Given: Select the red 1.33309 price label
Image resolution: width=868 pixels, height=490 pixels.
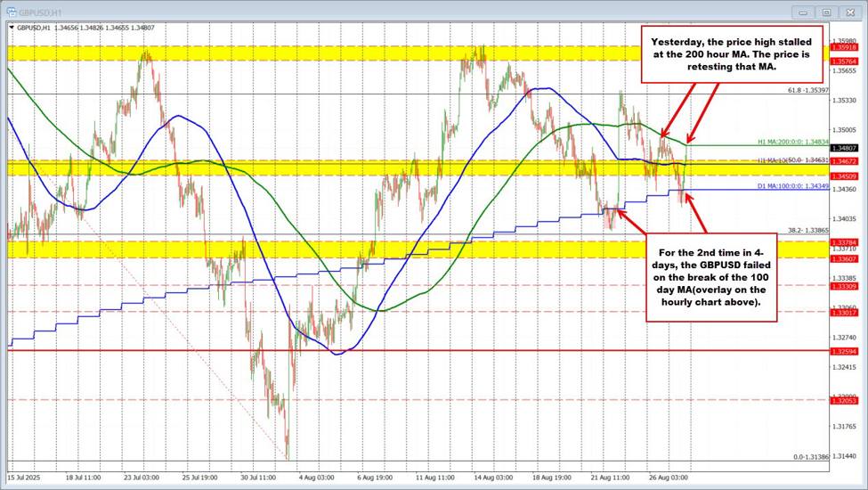Looking at the screenshot, I should pos(844,286).
